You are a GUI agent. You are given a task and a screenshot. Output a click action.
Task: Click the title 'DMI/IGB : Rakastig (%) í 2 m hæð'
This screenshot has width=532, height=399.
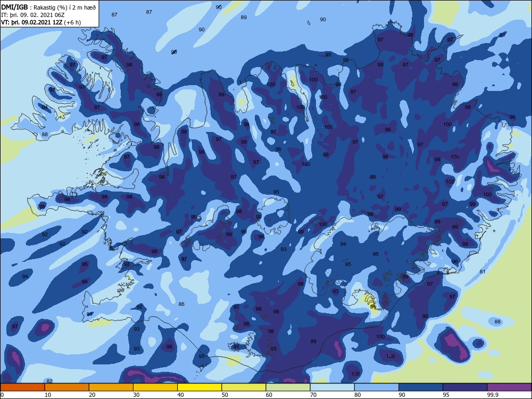pos(48,7)
